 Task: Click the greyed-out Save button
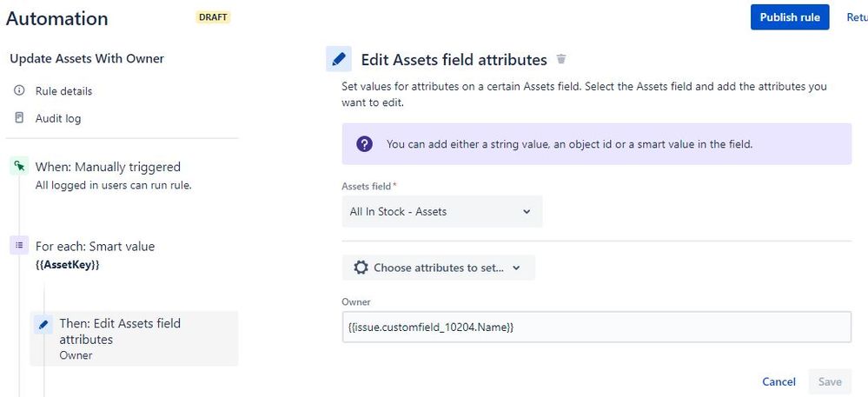[830, 381]
